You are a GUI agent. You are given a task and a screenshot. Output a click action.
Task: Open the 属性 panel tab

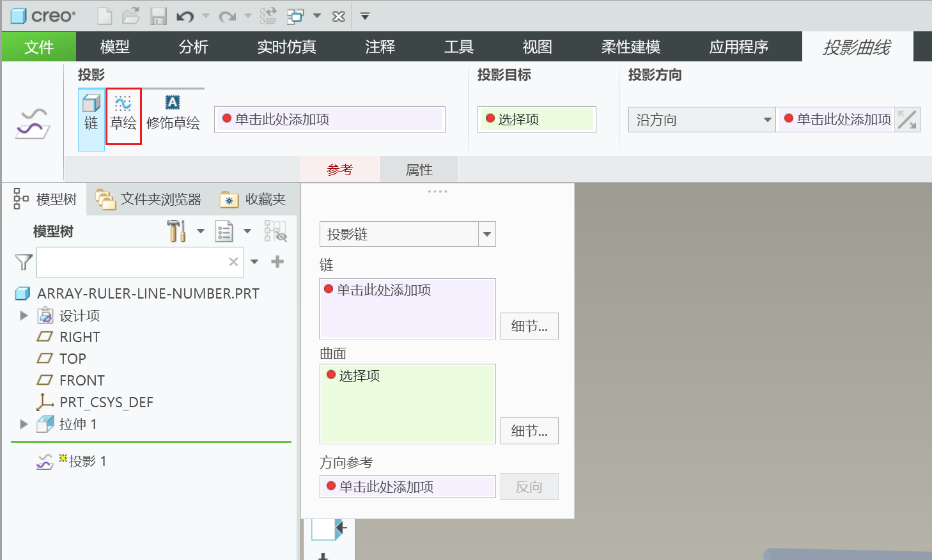tap(419, 169)
